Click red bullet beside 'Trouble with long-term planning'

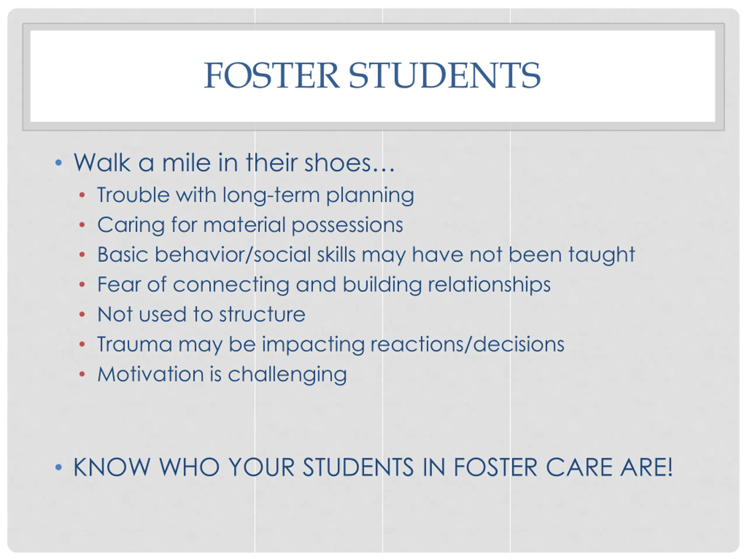pyautogui.click(x=82, y=195)
